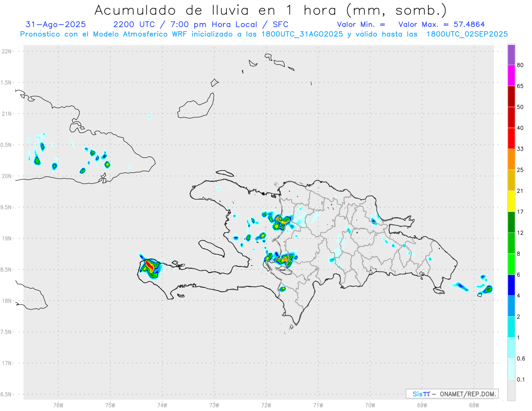Select the orange legend swatch between 25 and 33

point(511,159)
